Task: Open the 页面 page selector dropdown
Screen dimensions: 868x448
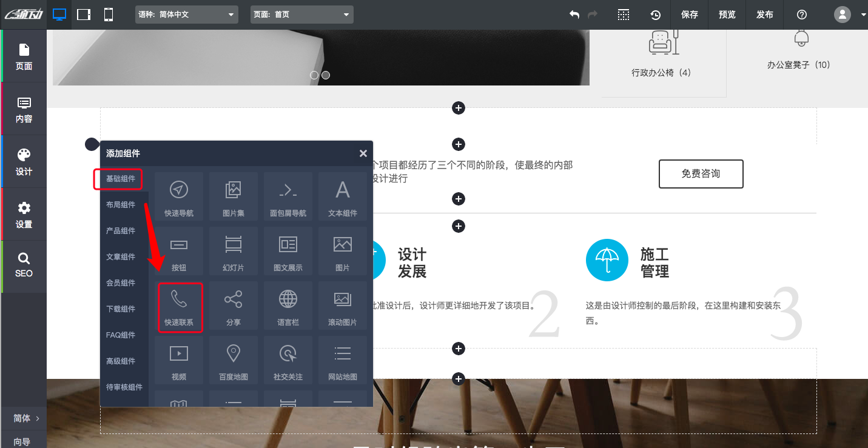Action: pyautogui.click(x=301, y=14)
